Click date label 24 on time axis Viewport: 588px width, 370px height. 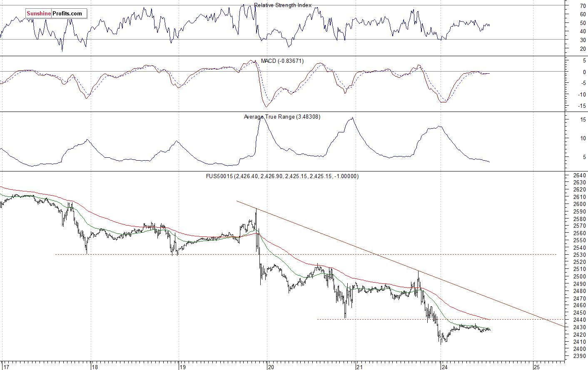coord(445,367)
